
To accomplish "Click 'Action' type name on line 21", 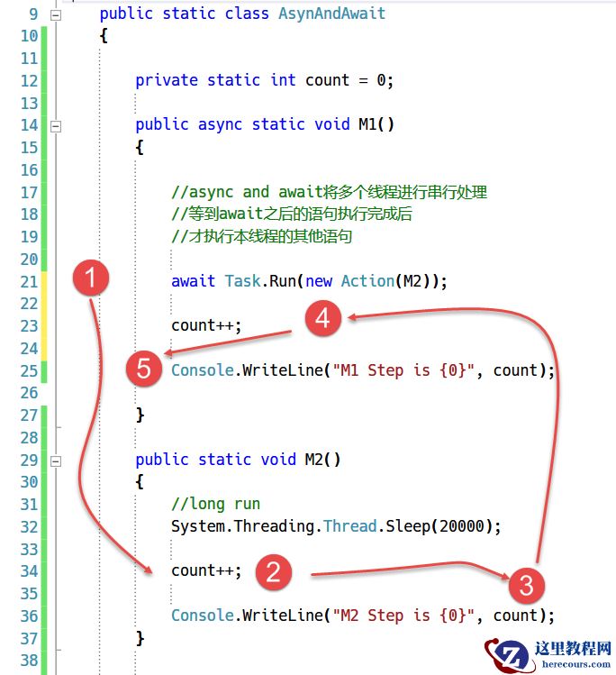I will (x=367, y=281).
